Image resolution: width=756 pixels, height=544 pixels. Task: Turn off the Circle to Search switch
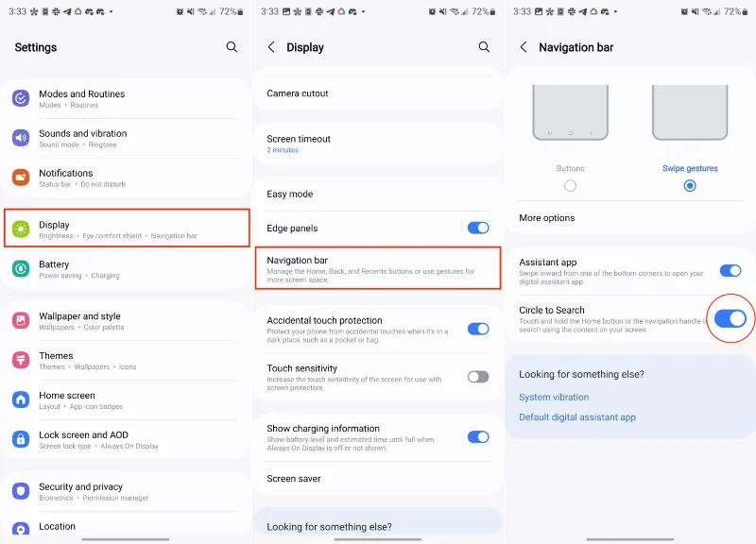tap(730, 318)
